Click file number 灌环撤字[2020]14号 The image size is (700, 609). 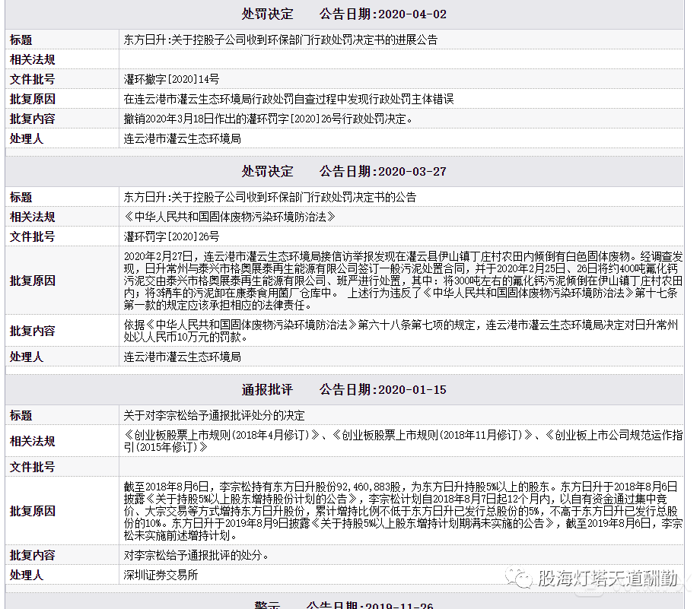171,79
